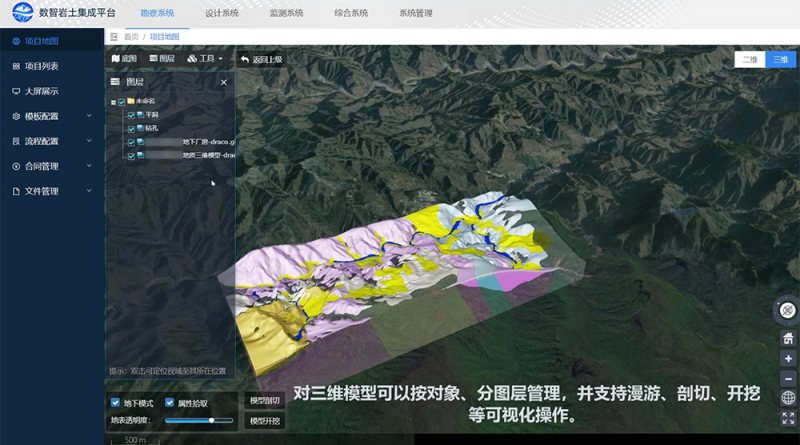Close the 图层 panel
Viewport: 800px width, 445px height.
[x=223, y=82]
